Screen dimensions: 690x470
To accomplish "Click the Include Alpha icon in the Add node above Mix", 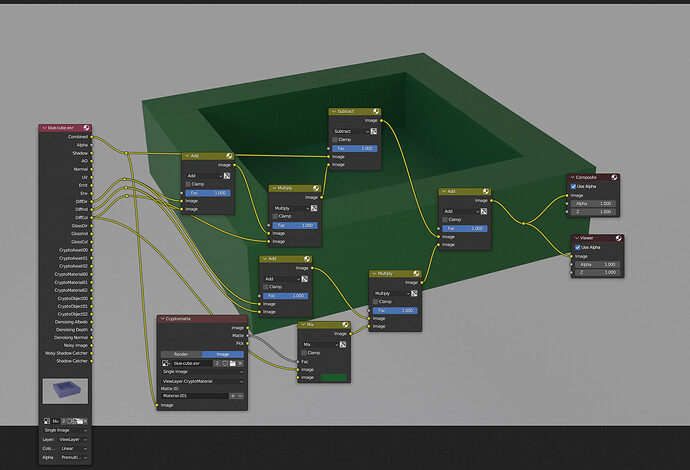I will [305, 279].
